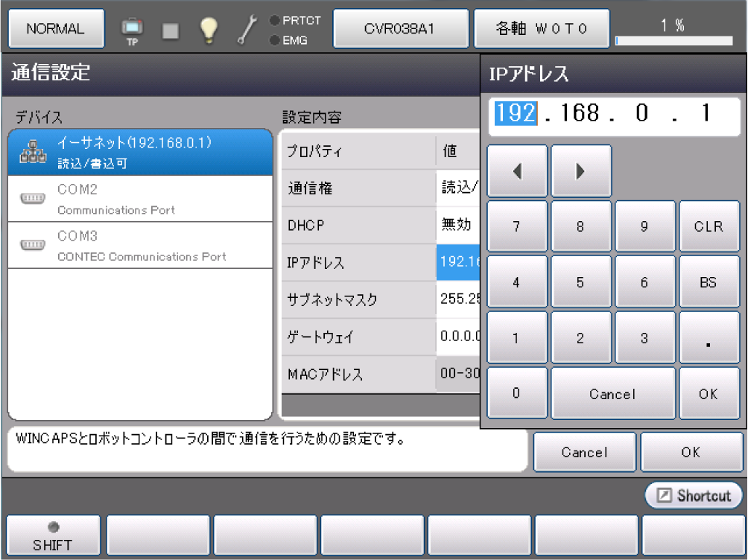Select the DHCP property row
The width and height of the screenshot is (748, 560).
coord(359,225)
